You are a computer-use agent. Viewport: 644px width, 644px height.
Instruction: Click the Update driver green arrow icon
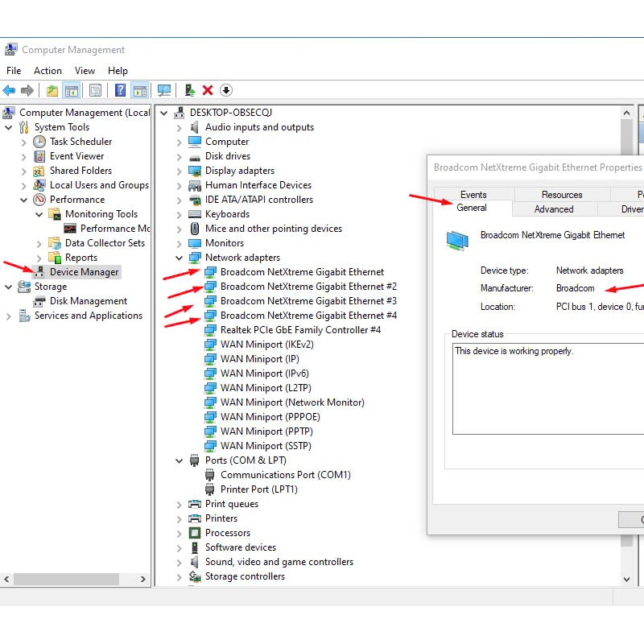click(x=190, y=90)
